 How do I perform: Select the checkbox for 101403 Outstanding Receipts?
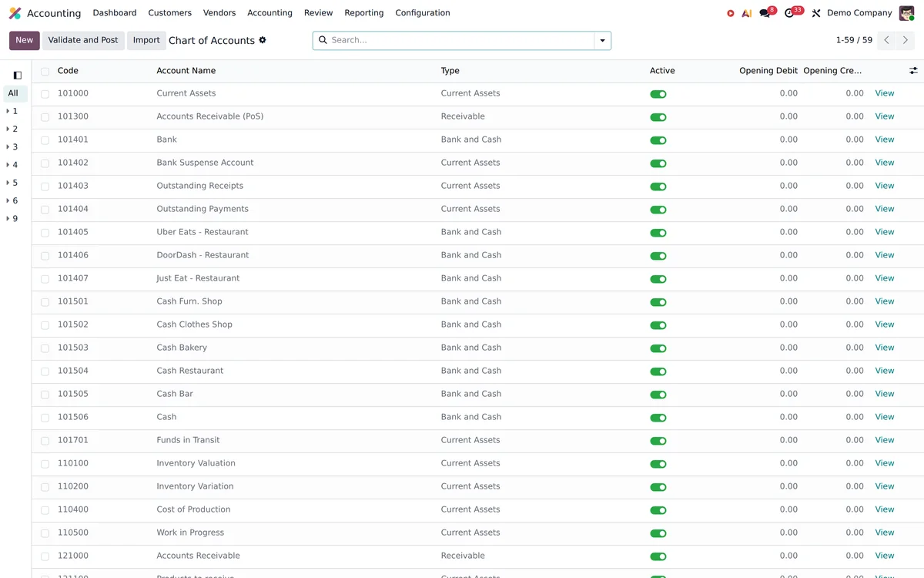[45, 187]
